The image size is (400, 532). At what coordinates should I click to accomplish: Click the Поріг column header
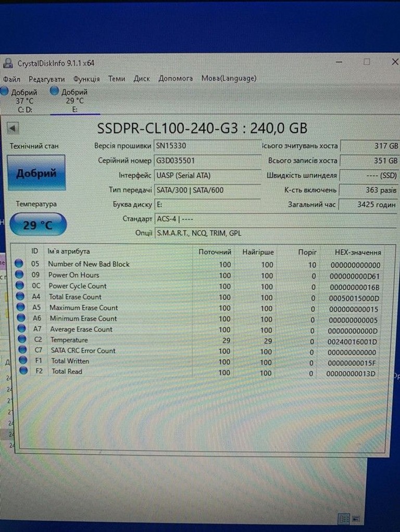tap(307, 252)
